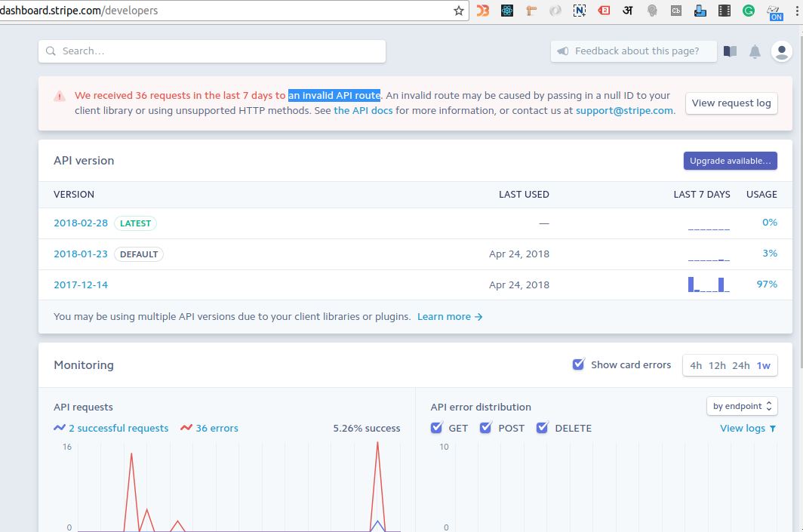Open the Feedback about this page button
The image size is (803, 532).
[633, 51]
